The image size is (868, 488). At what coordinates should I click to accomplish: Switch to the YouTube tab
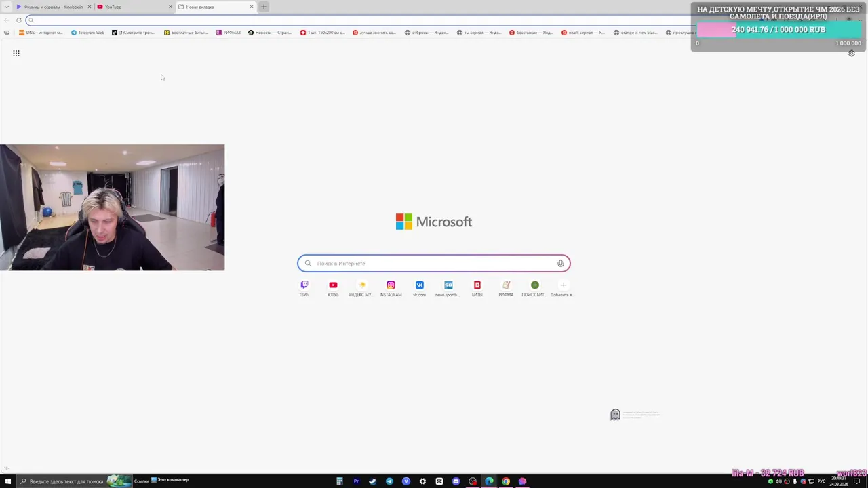click(134, 7)
